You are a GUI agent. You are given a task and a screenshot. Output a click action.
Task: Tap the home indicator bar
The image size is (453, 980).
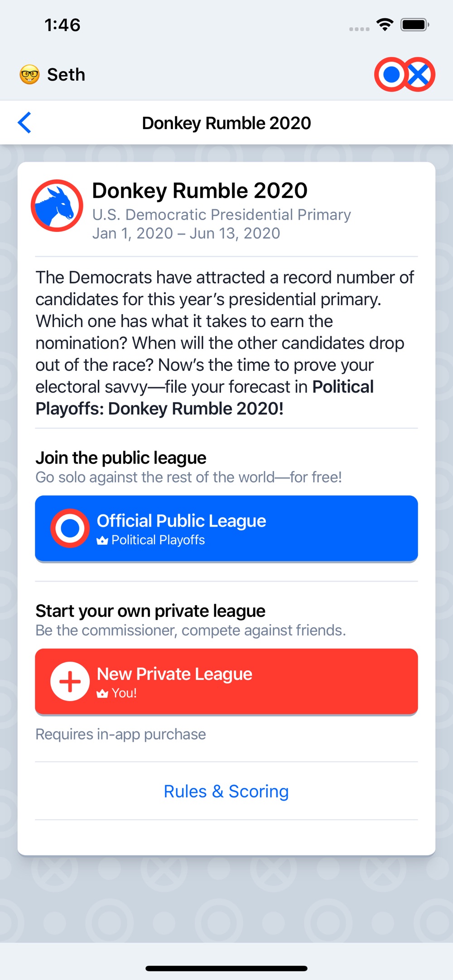pos(226,968)
